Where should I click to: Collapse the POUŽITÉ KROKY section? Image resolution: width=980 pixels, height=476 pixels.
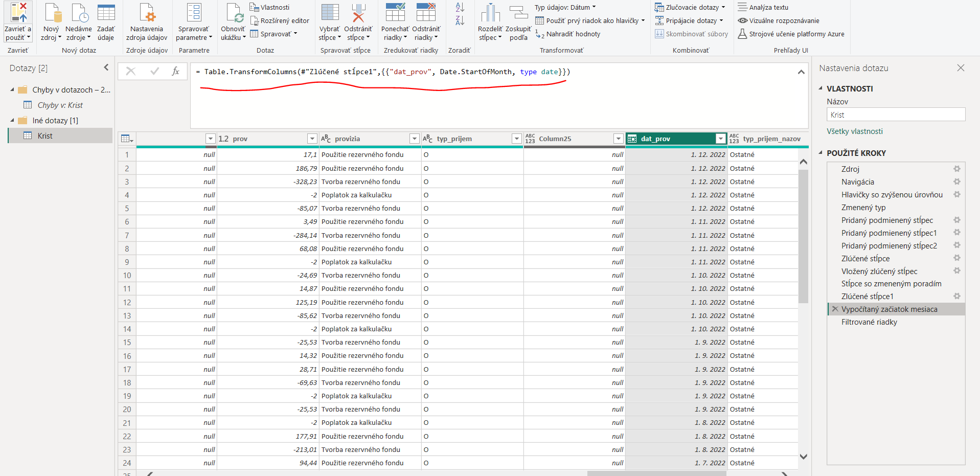tap(821, 153)
